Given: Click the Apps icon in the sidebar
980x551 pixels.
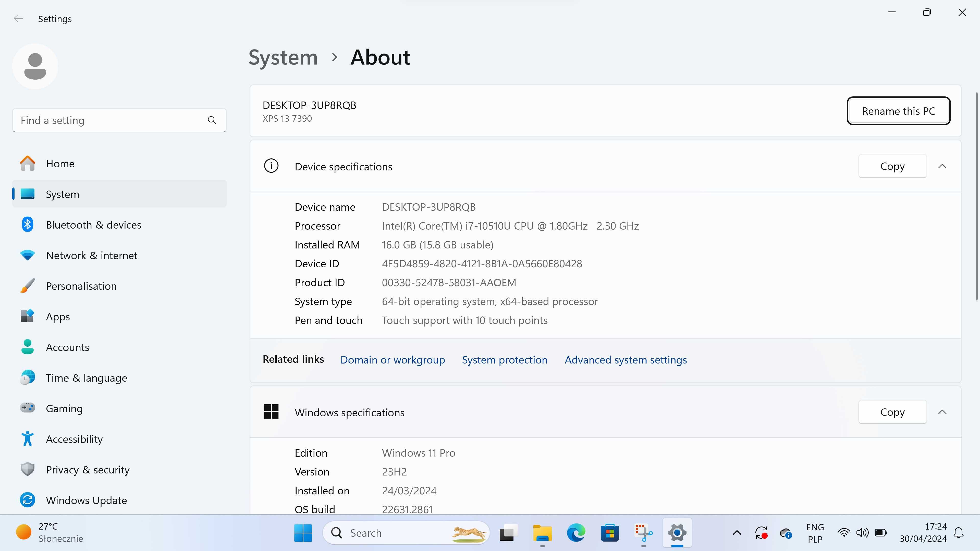Looking at the screenshot, I should [x=27, y=316].
